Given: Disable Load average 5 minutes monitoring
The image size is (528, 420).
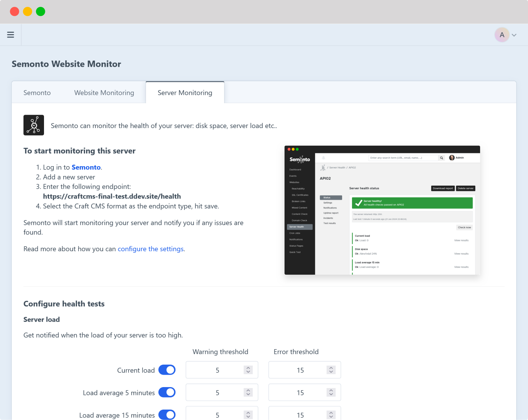Looking at the screenshot, I should pyautogui.click(x=167, y=392).
